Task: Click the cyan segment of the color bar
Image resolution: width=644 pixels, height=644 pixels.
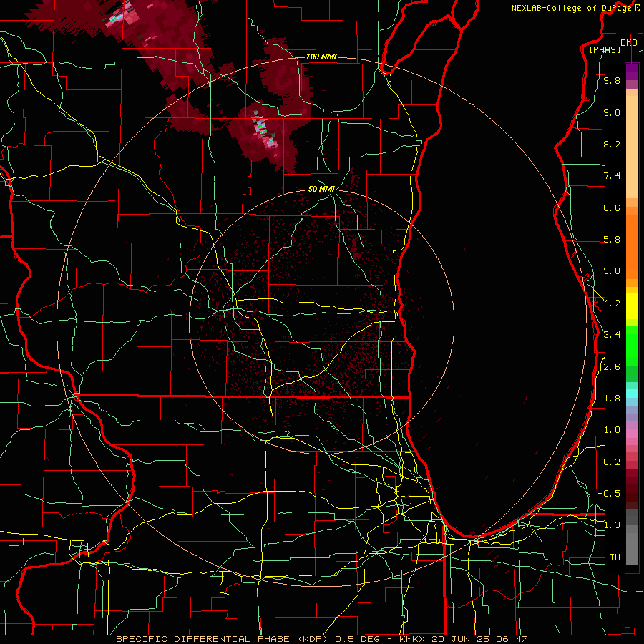Action: [x=632, y=394]
